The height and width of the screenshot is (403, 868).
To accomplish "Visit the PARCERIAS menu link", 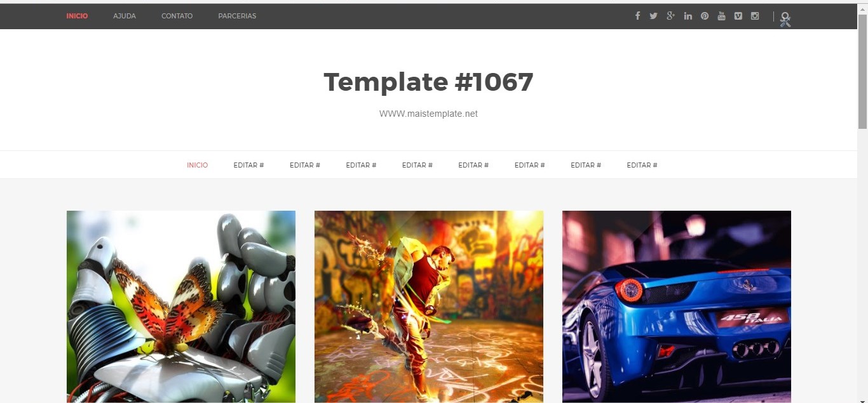I will (237, 16).
